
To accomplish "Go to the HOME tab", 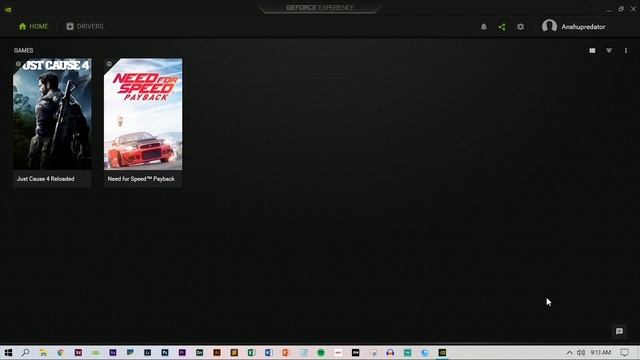I will point(33,27).
